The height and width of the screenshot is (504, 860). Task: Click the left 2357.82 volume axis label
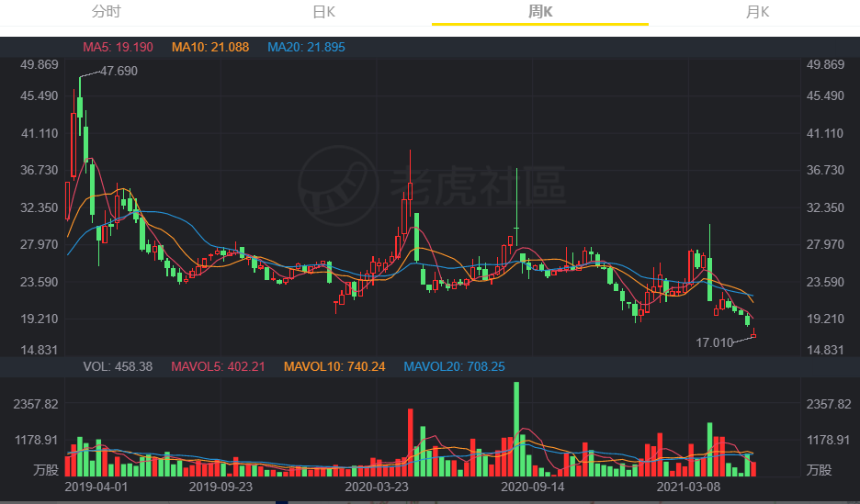[x=36, y=404]
